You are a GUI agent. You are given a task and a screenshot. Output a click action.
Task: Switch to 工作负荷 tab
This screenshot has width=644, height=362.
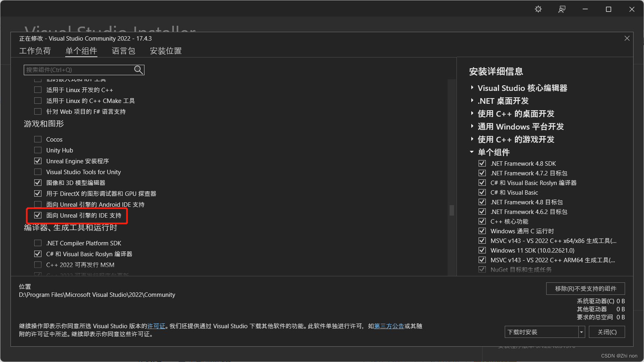[35, 51]
